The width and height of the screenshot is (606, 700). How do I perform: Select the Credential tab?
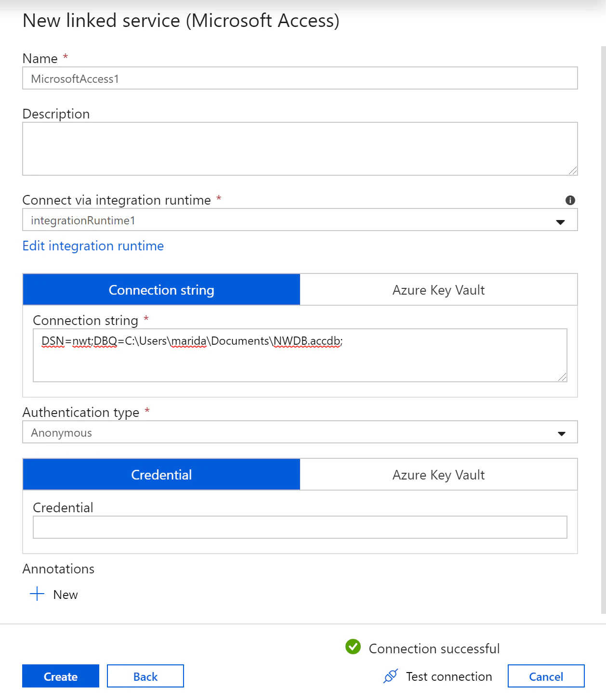pos(161,475)
